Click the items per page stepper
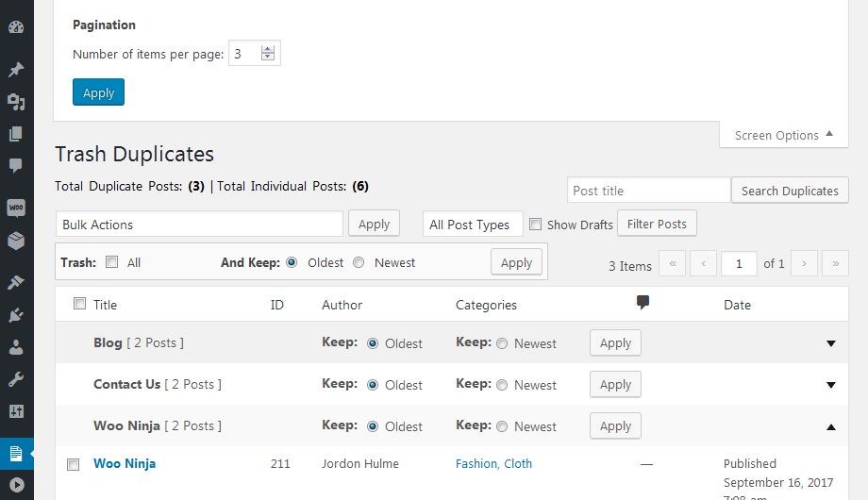Screen dimensions: 868x500 tap(268, 54)
